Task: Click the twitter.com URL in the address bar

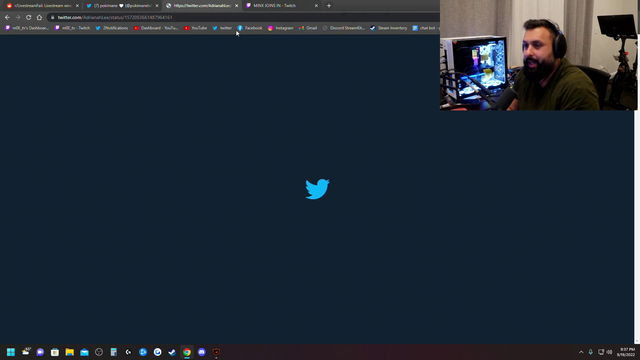Action: tap(115, 18)
